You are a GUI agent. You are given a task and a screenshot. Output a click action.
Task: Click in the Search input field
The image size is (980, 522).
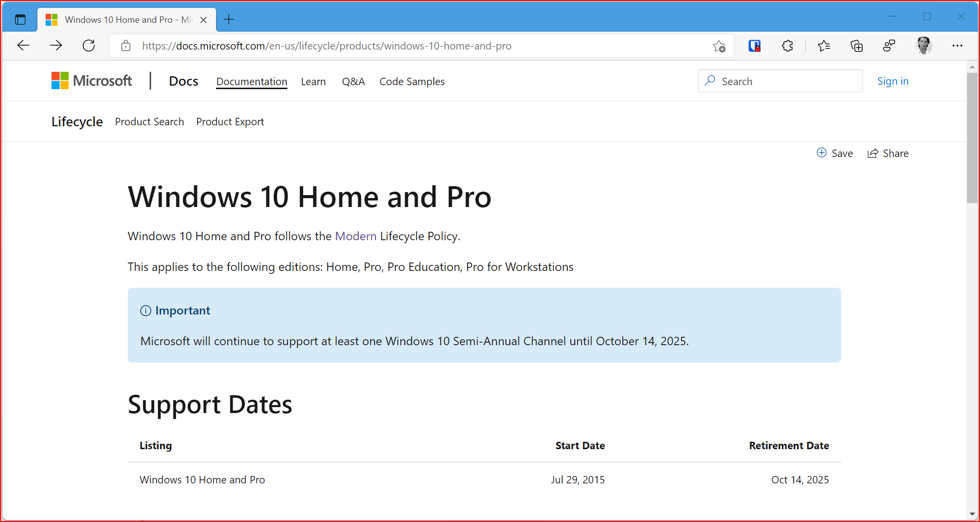click(780, 81)
